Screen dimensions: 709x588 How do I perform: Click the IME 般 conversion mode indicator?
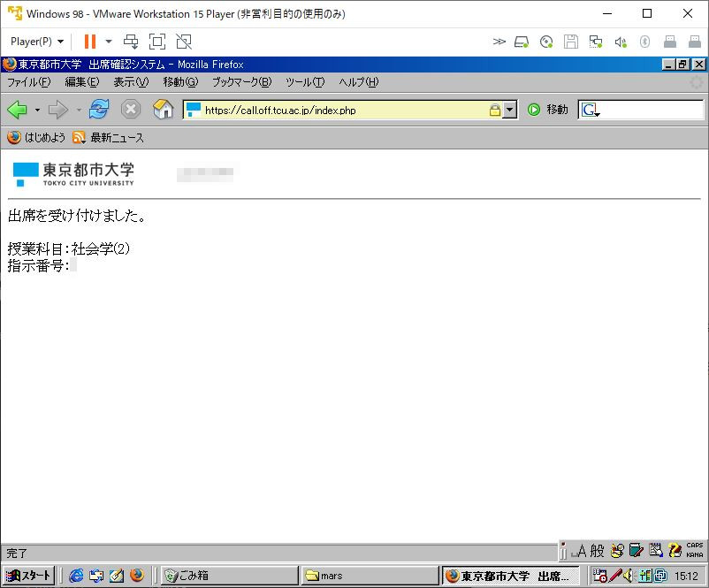(x=597, y=551)
